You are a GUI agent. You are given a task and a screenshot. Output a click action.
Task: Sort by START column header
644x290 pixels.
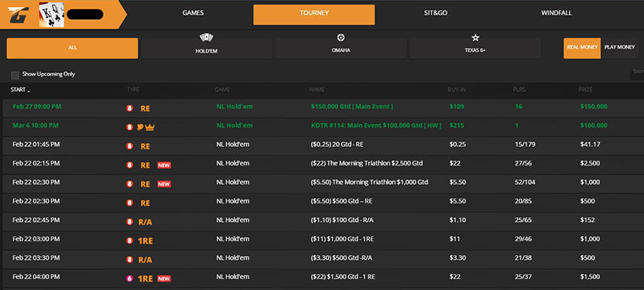click(x=19, y=90)
